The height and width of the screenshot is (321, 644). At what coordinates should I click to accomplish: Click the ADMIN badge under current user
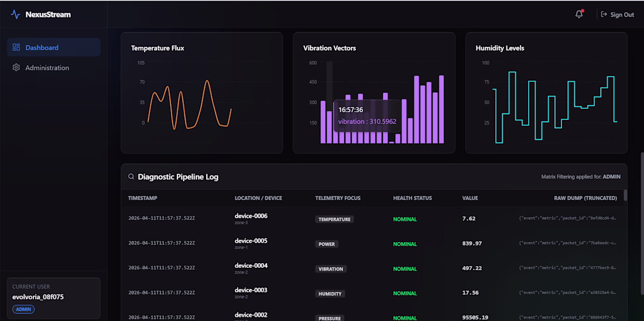coord(23,309)
